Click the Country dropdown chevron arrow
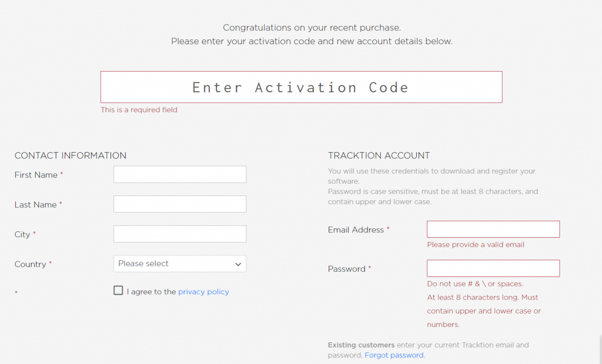Image resolution: width=602 pixels, height=364 pixels. [239, 264]
